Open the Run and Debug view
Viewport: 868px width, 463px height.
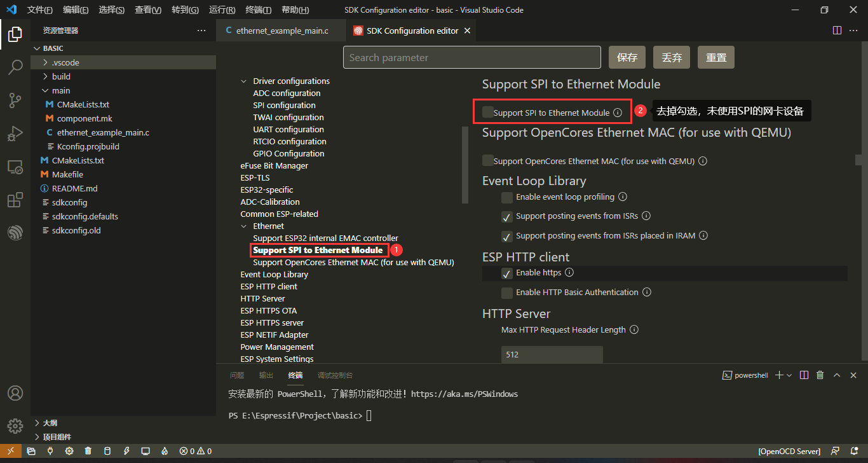point(15,134)
